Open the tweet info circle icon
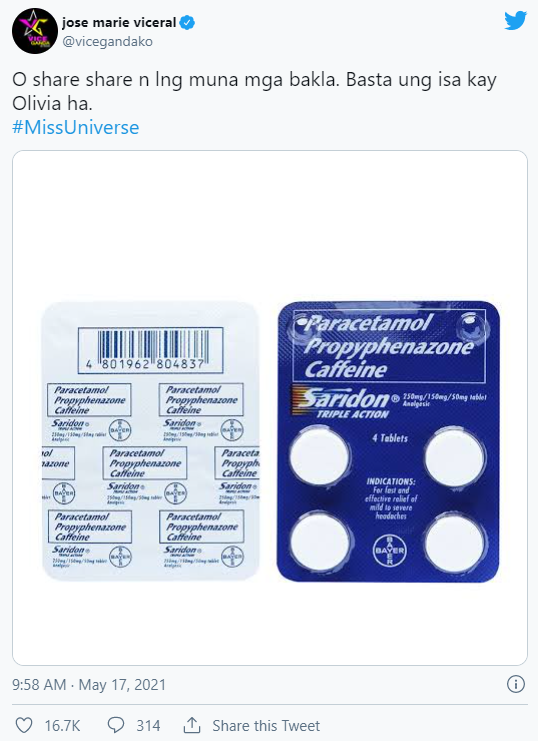This screenshot has height=741, width=538. click(515, 684)
